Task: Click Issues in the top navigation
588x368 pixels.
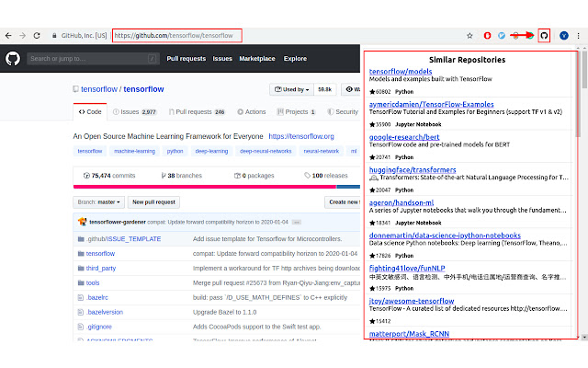Action: (222, 59)
